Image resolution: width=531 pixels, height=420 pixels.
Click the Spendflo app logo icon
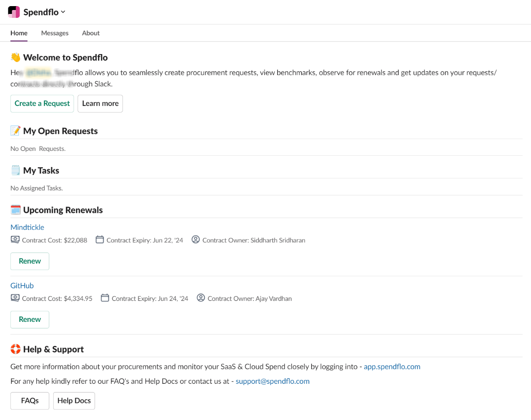(x=14, y=12)
